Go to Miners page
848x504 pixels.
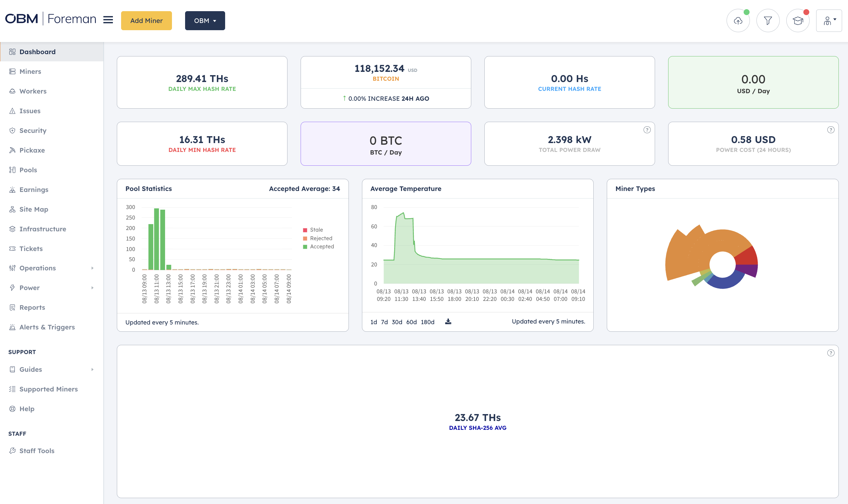[x=52, y=71]
